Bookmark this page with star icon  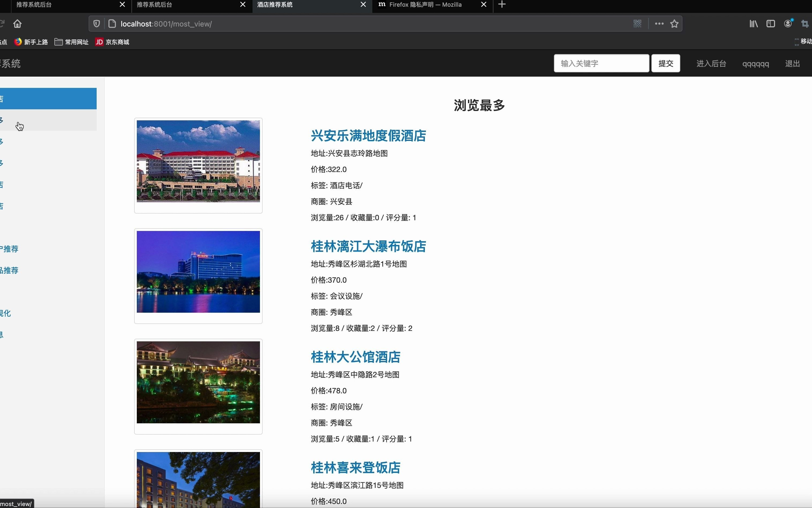[674, 24]
